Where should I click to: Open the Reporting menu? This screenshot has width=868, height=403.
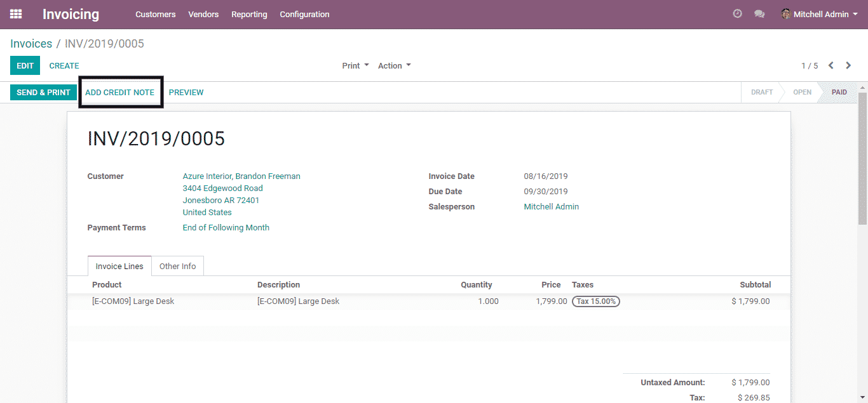click(x=249, y=14)
